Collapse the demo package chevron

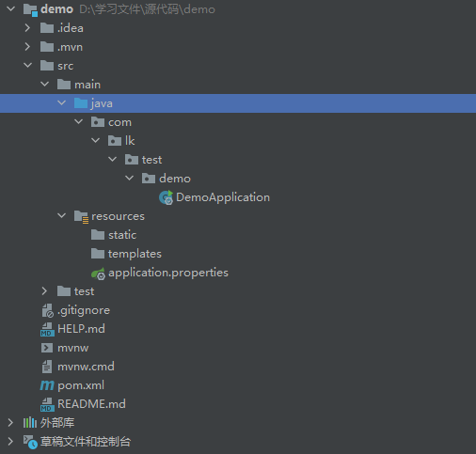130,179
